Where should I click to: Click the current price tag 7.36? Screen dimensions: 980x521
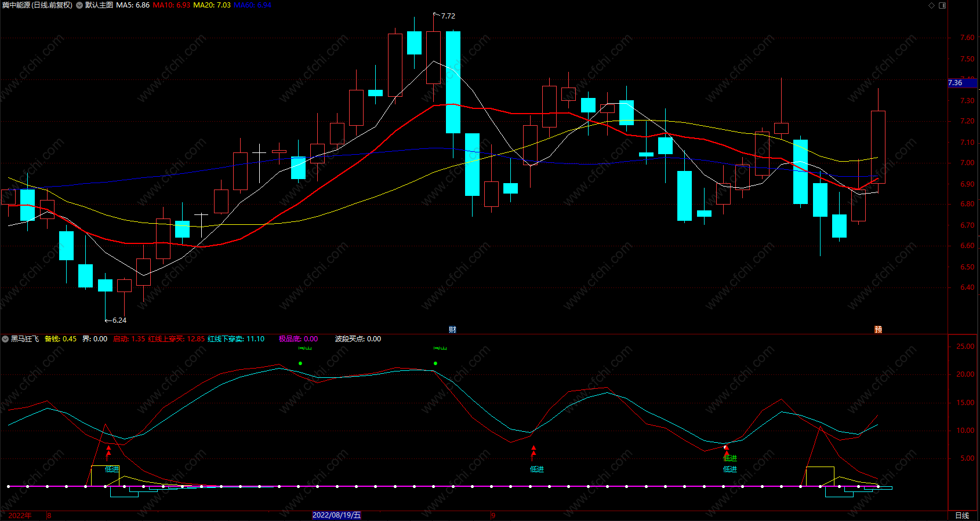pos(962,83)
